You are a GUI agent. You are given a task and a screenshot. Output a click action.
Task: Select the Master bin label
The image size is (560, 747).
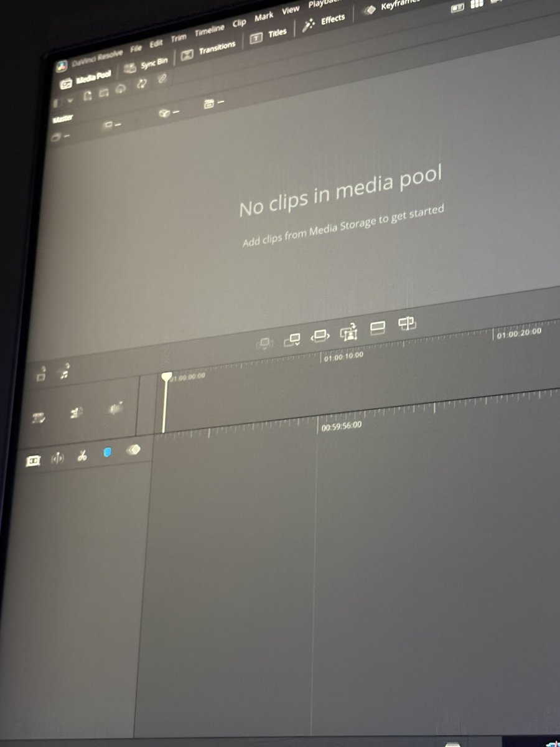pos(63,117)
